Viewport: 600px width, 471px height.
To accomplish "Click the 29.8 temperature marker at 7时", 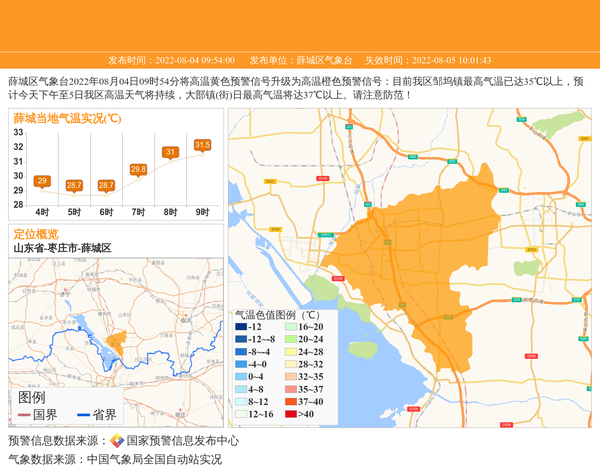I will pyautogui.click(x=138, y=169).
